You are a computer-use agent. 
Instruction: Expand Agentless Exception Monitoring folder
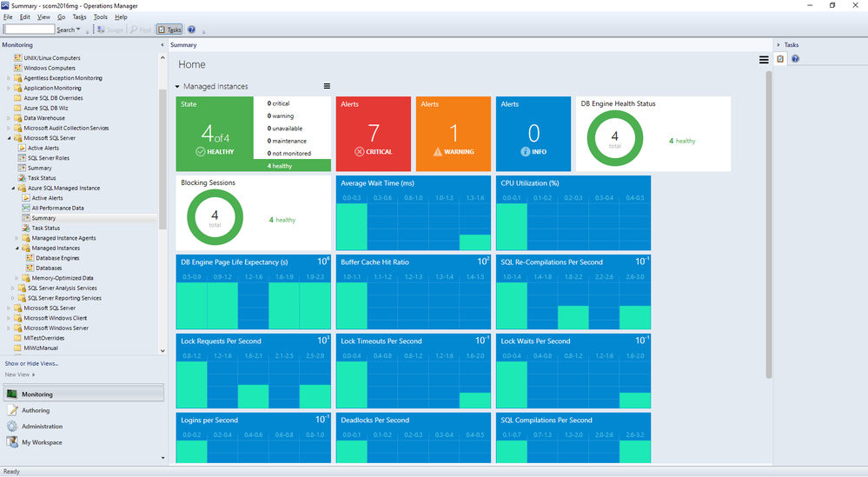[9, 78]
